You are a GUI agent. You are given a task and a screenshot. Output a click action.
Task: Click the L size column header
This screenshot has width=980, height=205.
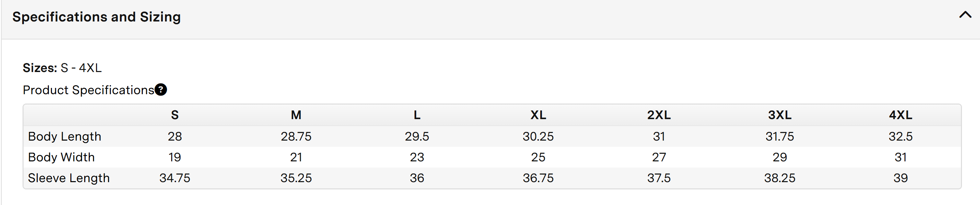point(417,115)
